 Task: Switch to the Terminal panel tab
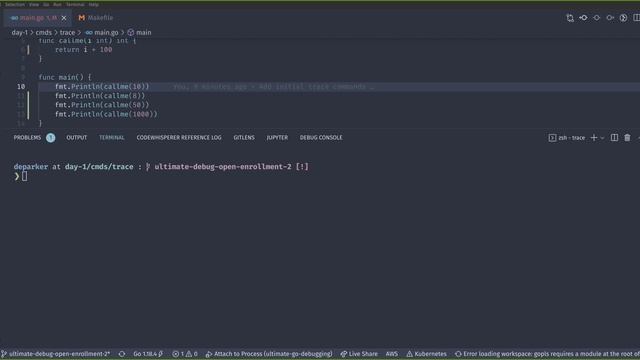coord(111,138)
